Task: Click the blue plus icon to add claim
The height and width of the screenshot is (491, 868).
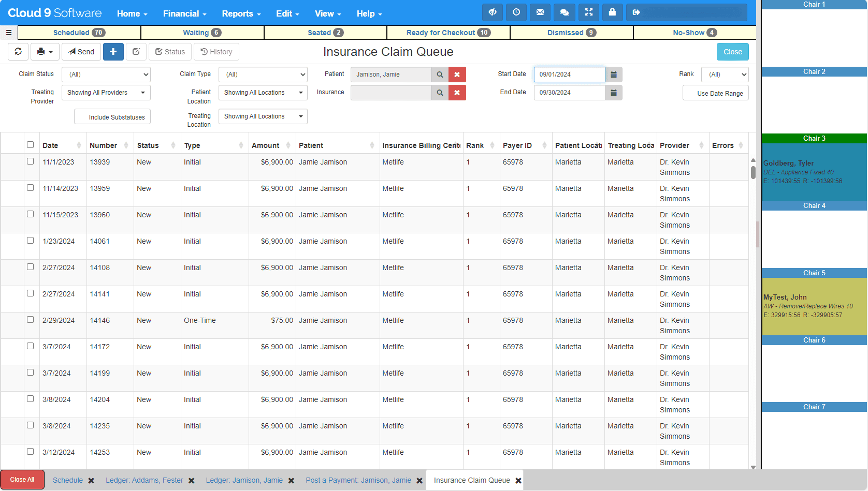Action: click(113, 52)
